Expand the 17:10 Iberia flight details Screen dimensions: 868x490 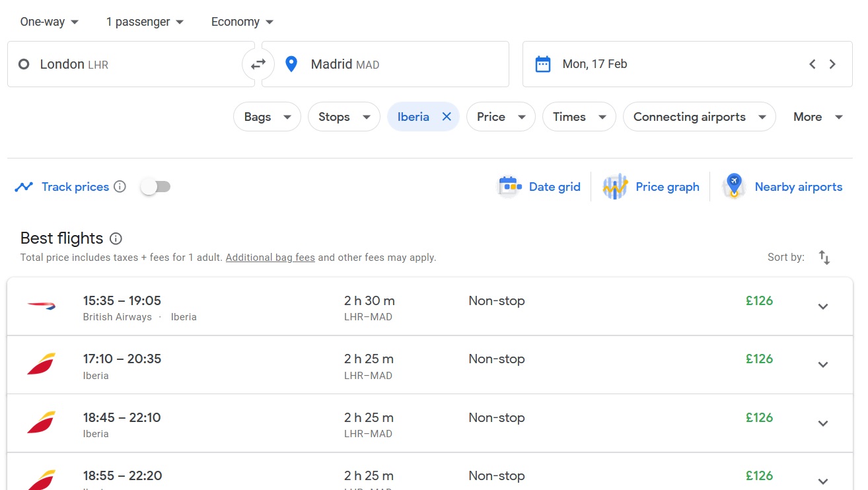822,365
